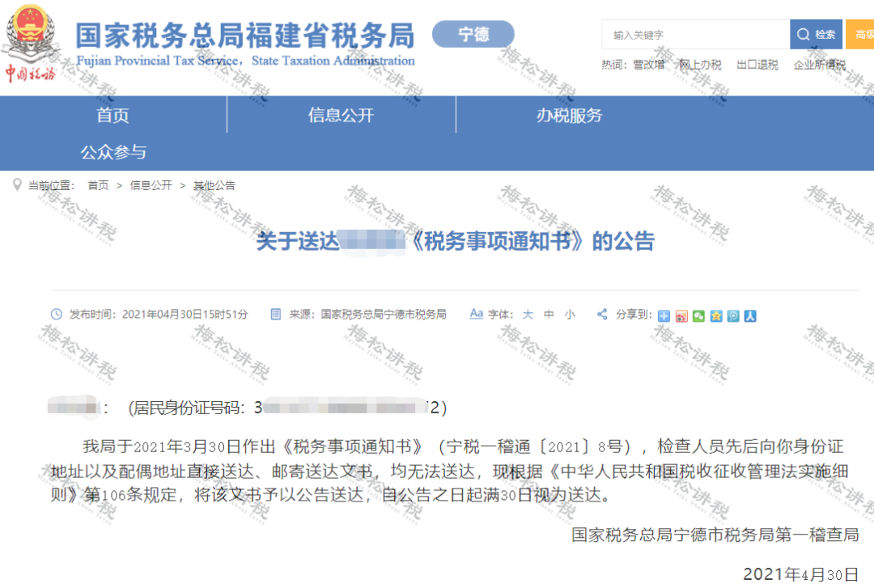The image size is (874, 588).
Task: Select large (大) font size
Action: pos(528,315)
